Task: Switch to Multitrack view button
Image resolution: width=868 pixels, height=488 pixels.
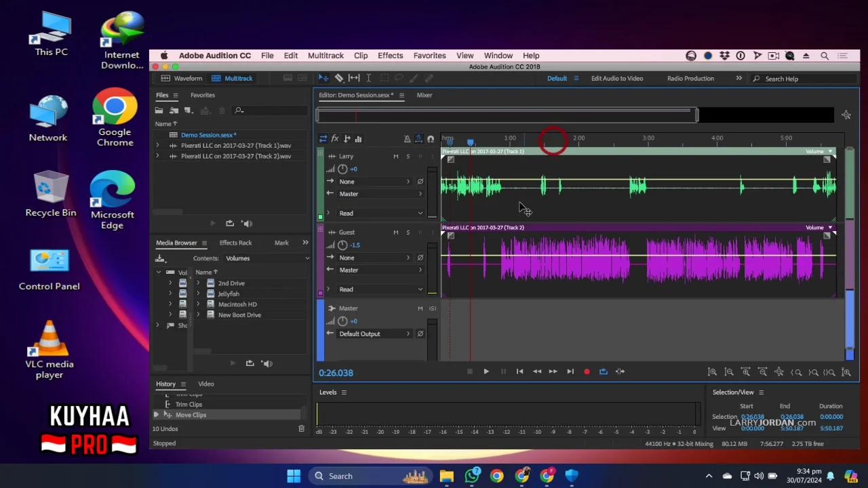Action: click(x=232, y=79)
